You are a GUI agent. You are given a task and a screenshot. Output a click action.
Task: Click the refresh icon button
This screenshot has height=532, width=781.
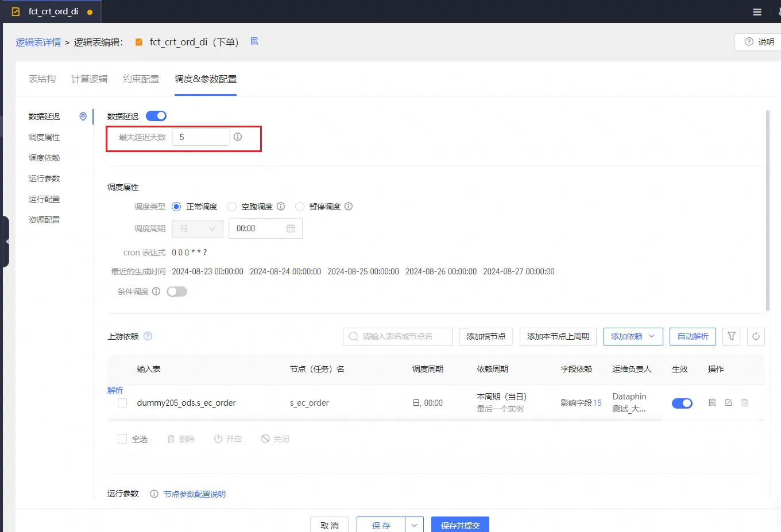(756, 336)
